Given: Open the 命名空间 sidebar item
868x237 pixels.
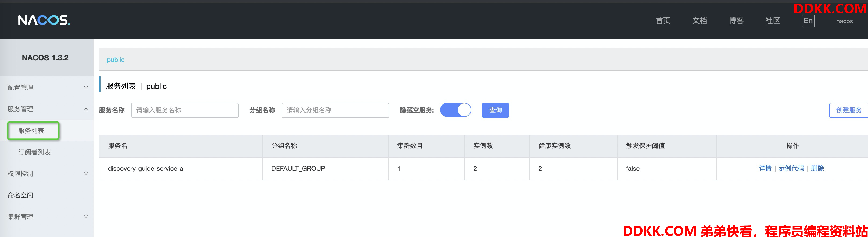Looking at the screenshot, I should point(20,195).
